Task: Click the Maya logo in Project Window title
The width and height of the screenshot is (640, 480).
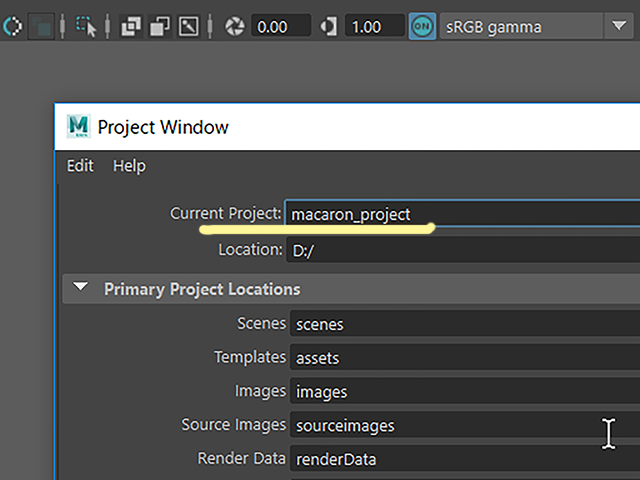Action: (78, 127)
